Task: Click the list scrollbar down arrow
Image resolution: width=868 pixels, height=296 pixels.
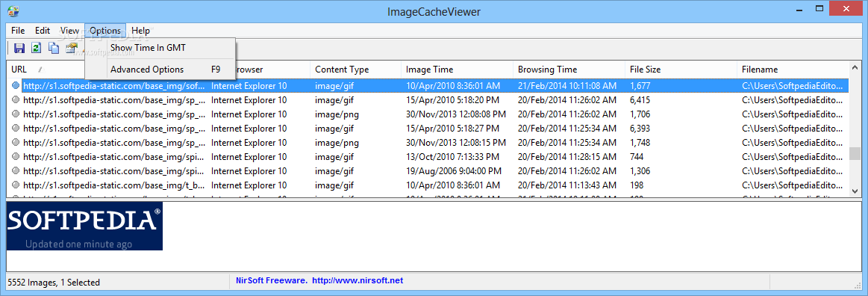Action: [855, 191]
